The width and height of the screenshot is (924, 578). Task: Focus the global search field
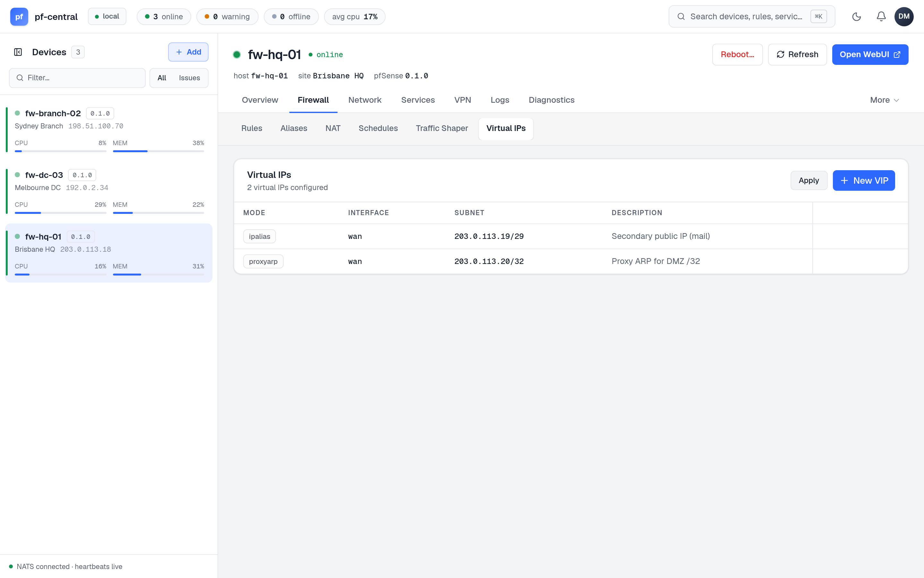point(751,16)
